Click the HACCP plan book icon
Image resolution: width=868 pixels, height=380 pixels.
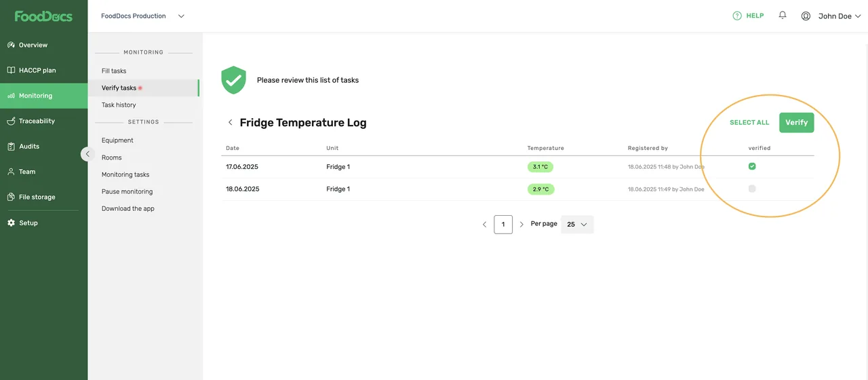pyautogui.click(x=11, y=70)
